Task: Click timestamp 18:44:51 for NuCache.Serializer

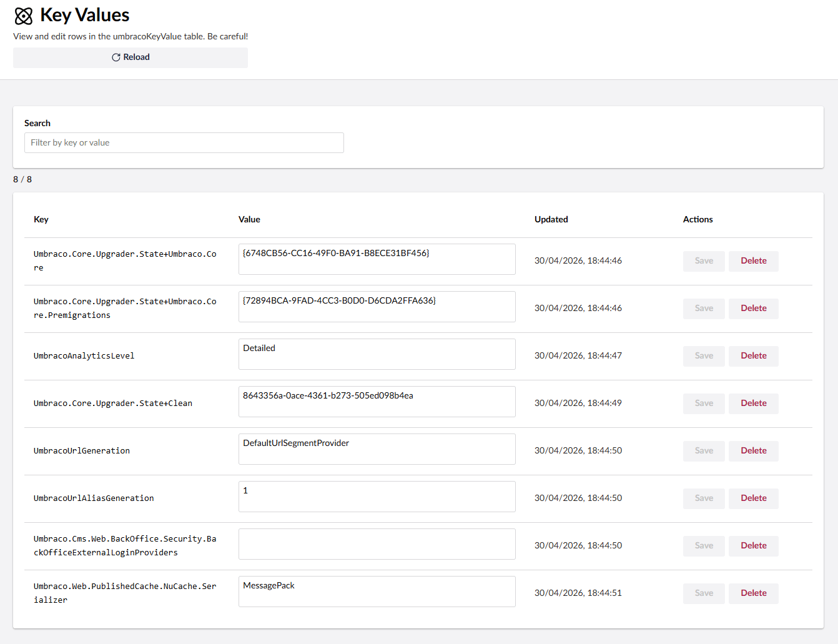Action: click(578, 593)
